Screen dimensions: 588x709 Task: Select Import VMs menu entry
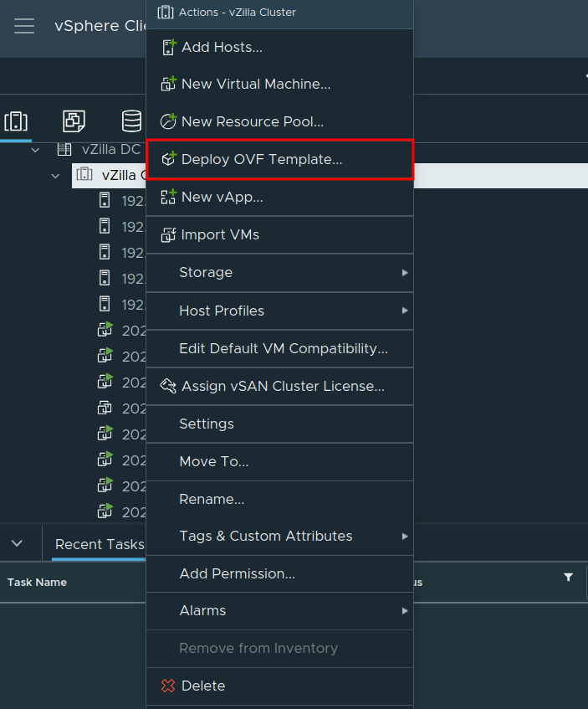279,234
